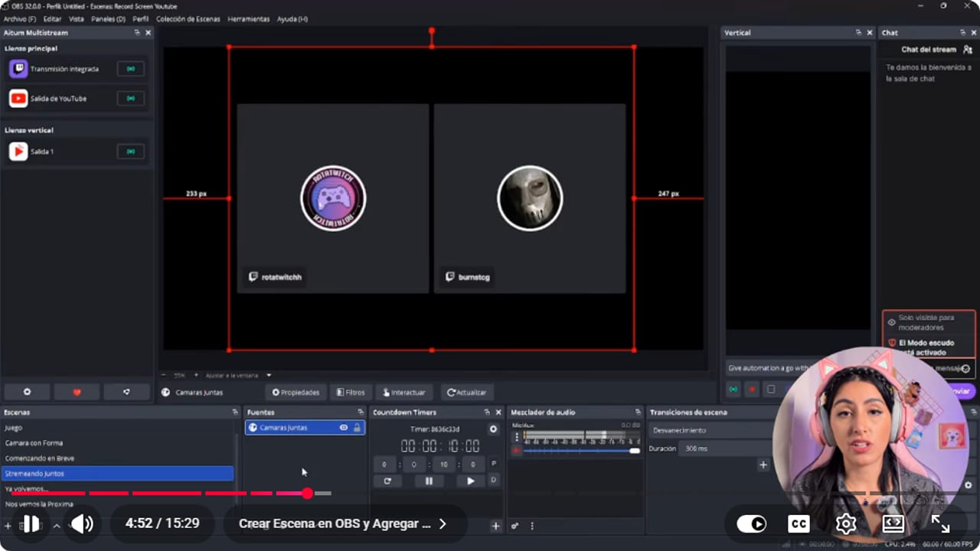Click the YouTube logo icon beside Salida de YouTube
The height and width of the screenshot is (551, 980).
point(18,99)
